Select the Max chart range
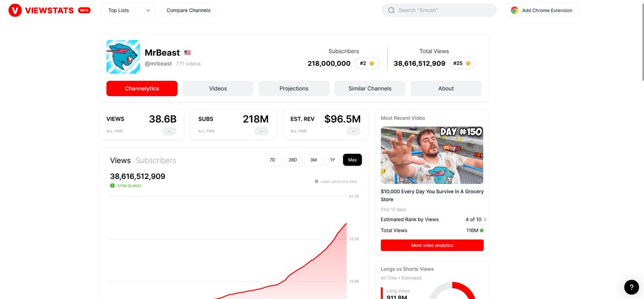 (x=353, y=160)
